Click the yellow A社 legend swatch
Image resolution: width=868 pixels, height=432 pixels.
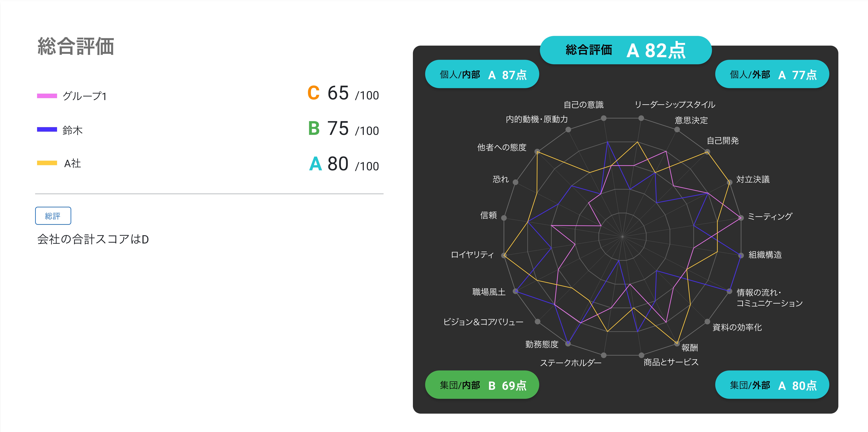[47, 163]
